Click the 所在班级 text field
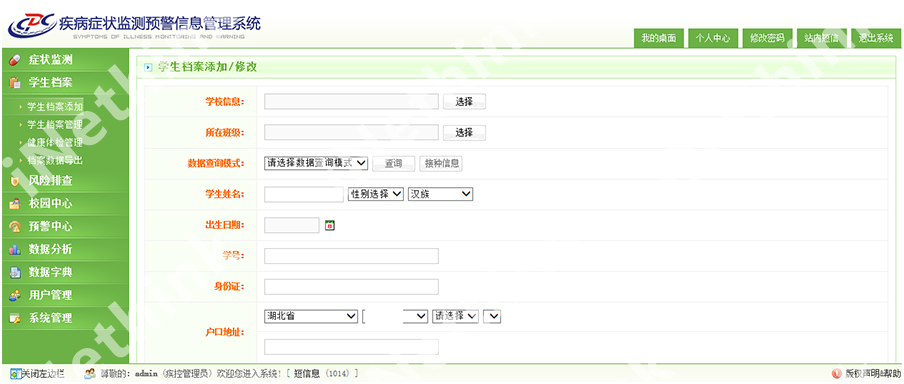The width and height of the screenshot is (904, 384). tap(352, 133)
